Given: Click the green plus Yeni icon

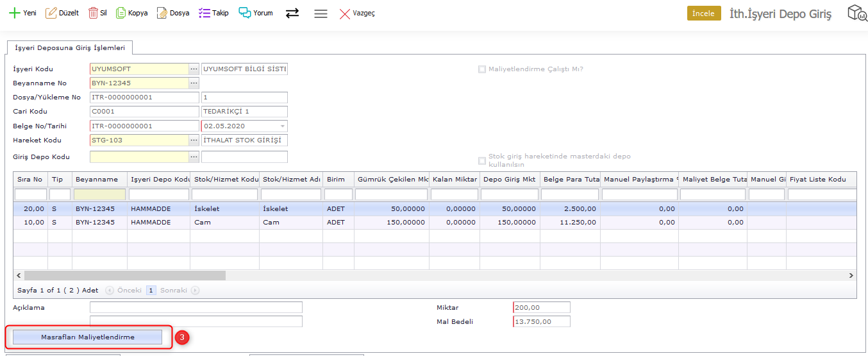Looking at the screenshot, I should [x=14, y=13].
